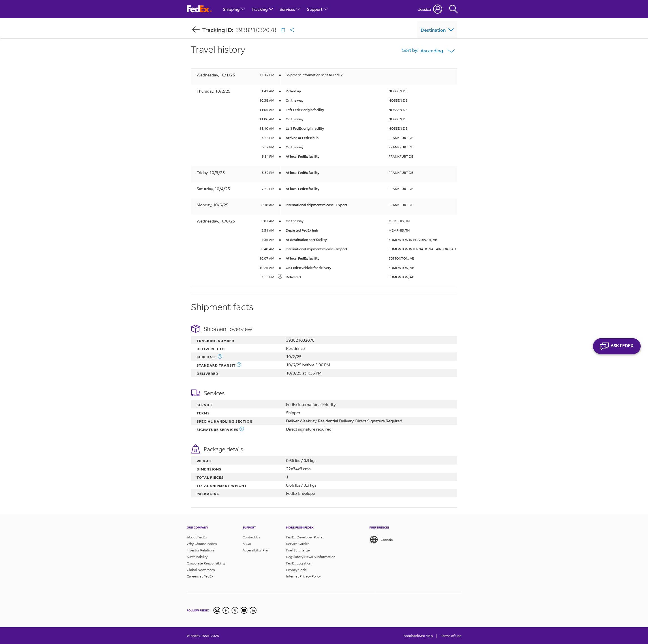Go back using the left arrow
This screenshot has height=644, width=648.
196,29
